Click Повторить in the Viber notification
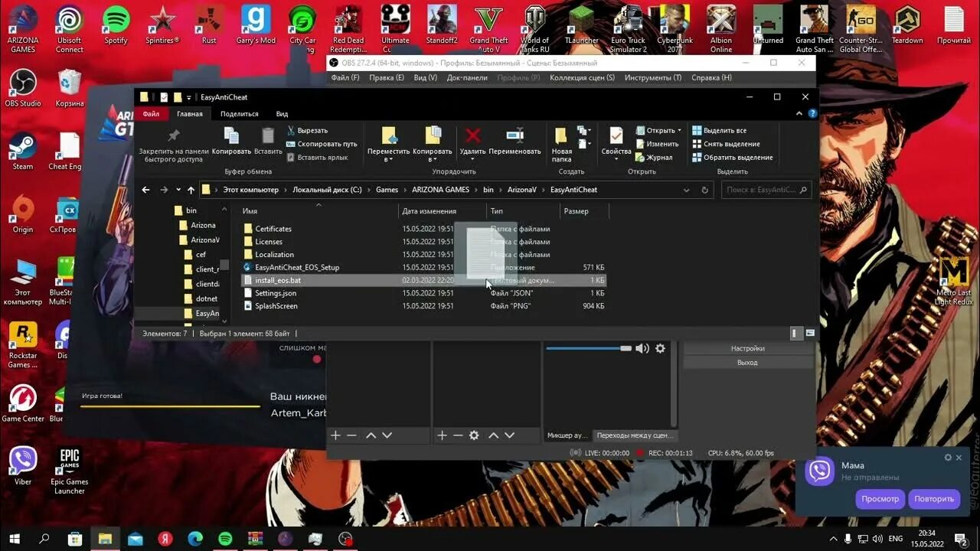Viewport: 980px width, 551px height. [934, 499]
